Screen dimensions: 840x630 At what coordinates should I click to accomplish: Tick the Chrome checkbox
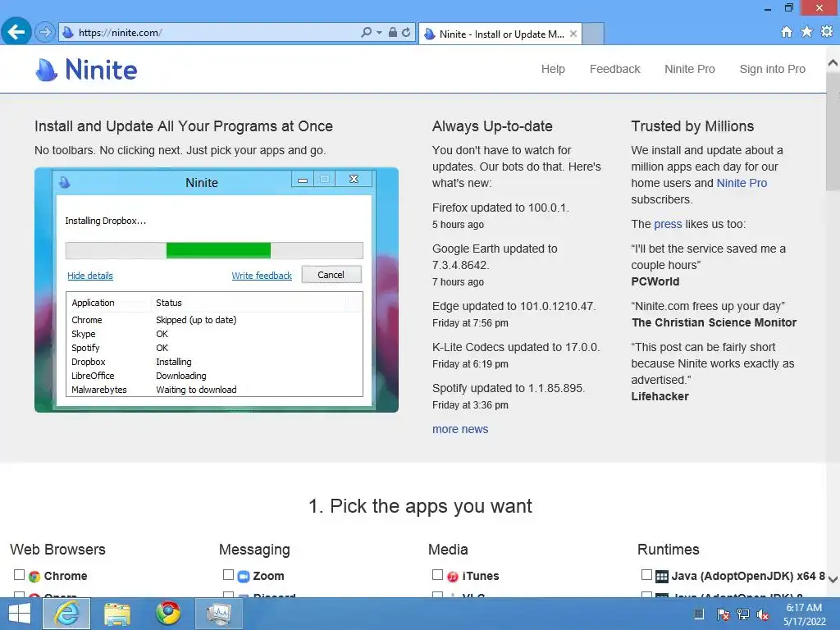click(x=20, y=575)
